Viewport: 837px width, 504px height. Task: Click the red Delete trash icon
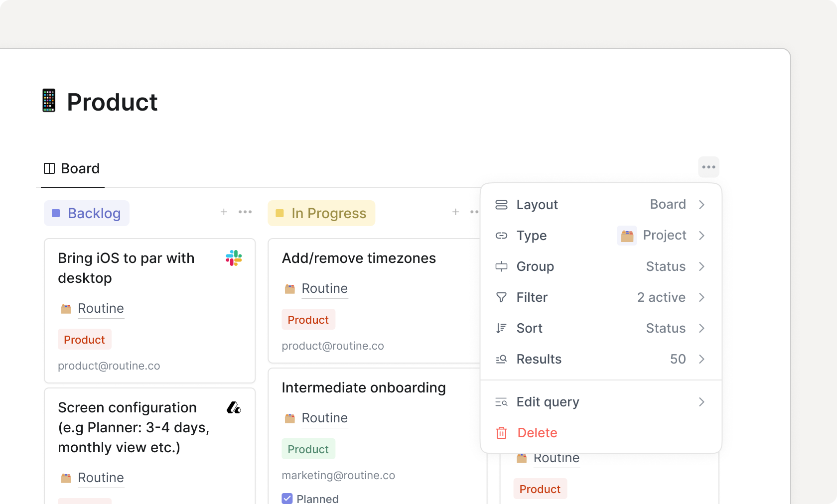[501, 433]
